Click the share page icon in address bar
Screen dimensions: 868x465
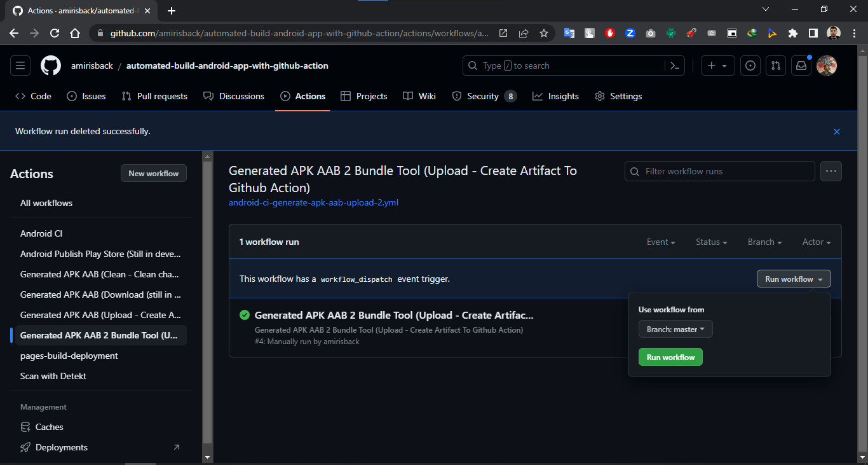(x=524, y=33)
